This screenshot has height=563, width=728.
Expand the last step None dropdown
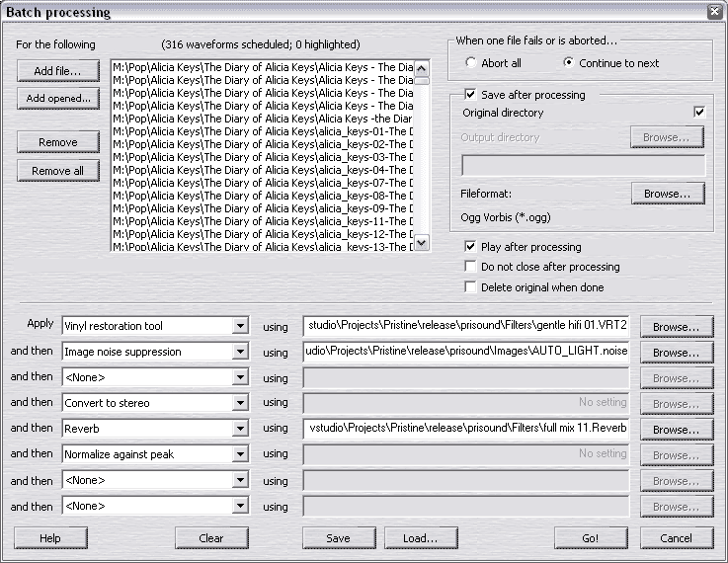tap(240, 506)
